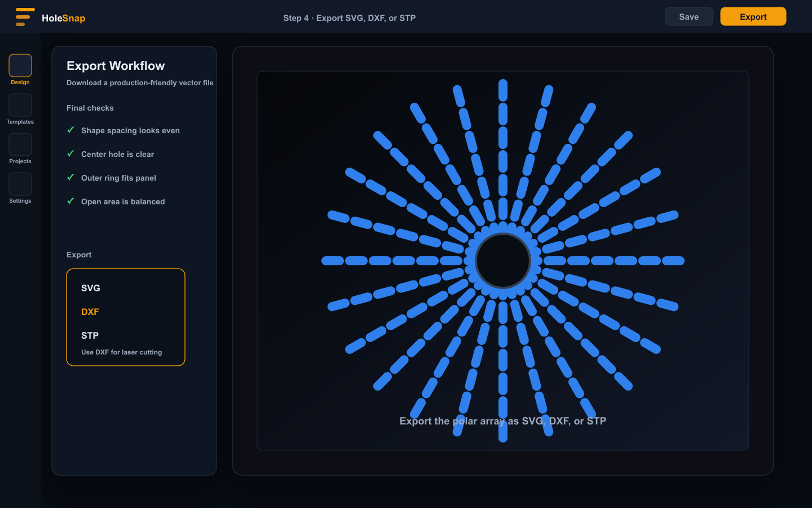Click the 'Outer ring fits panel' check
This screenshot has height=508, width=812.
click(112, 178)
